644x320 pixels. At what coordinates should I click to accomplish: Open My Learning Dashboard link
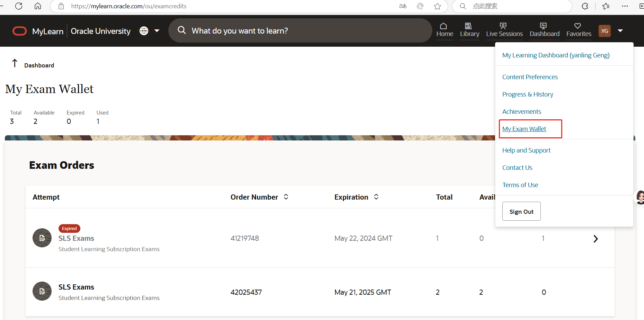coord(556,55)
